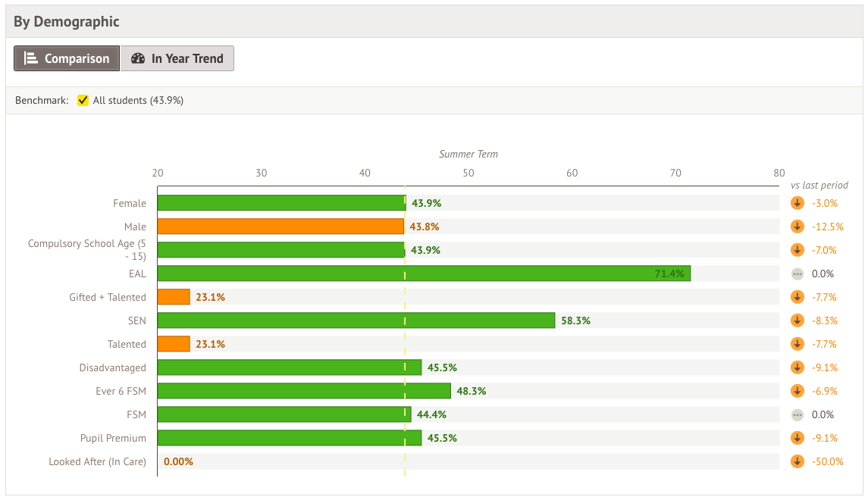This screenshot has width=868, height=500.
Task: Click the SEN 58.3% bar
Action: (x=356, y=320)
